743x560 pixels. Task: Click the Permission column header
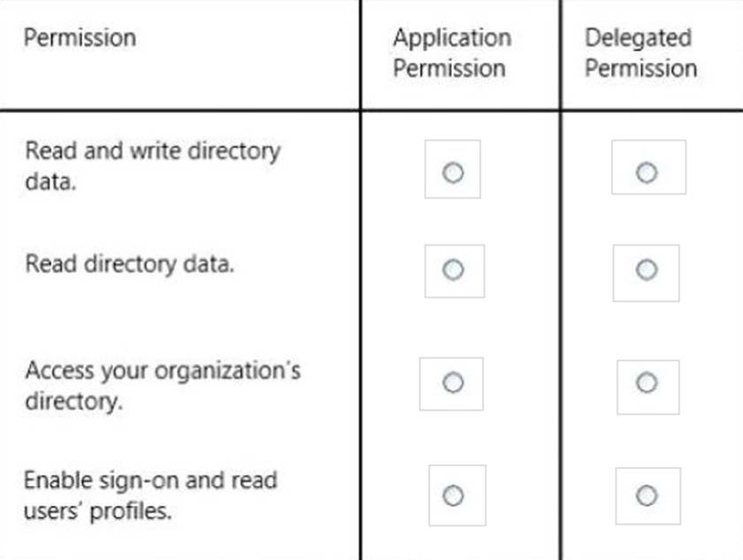80,38
